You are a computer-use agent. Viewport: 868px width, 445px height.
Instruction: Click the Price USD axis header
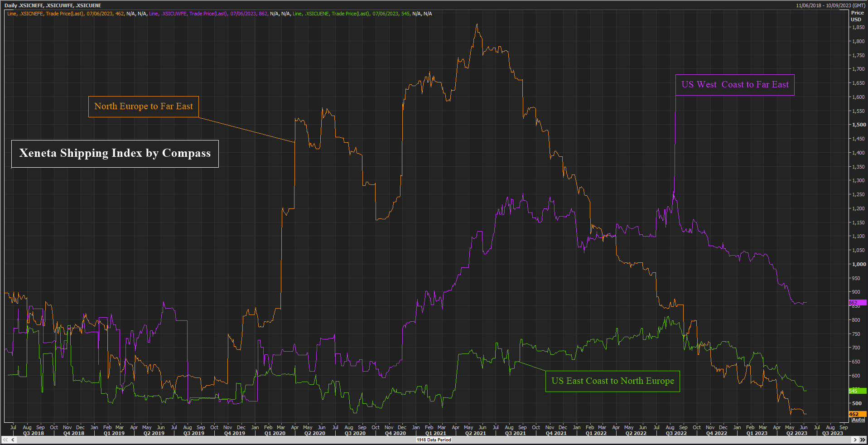click(x=857, y=16)
